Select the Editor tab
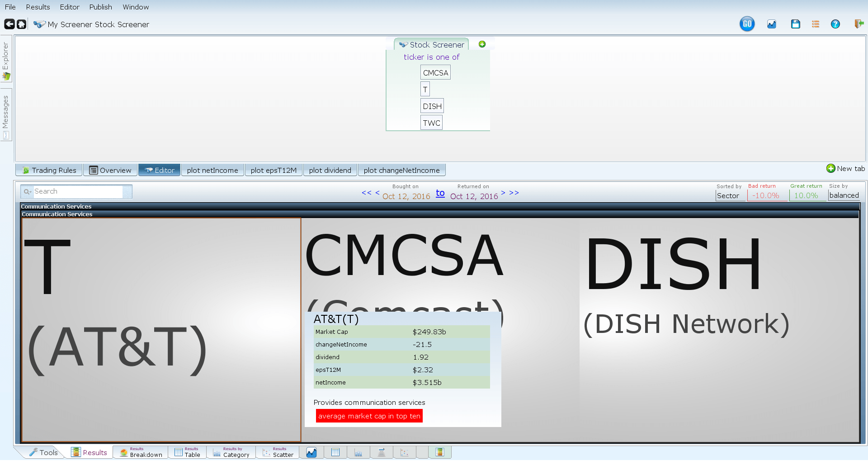The width and height of the screenshot is (868, 470). (x=159, y=170)
